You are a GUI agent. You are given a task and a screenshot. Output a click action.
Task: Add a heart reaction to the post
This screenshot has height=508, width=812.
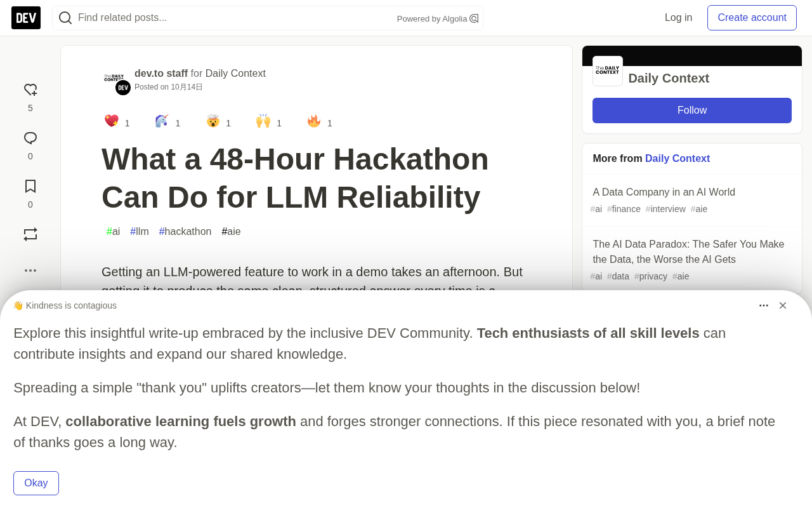click(30, 90)
